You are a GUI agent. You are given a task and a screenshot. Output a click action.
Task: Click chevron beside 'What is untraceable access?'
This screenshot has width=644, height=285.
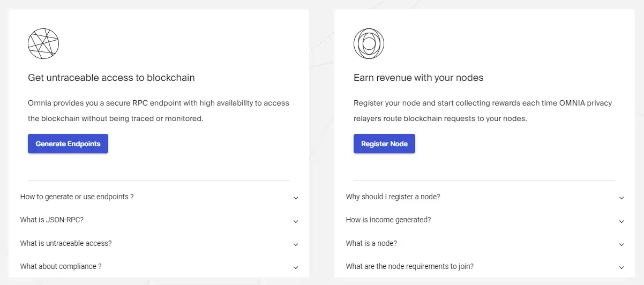[296, 244]
